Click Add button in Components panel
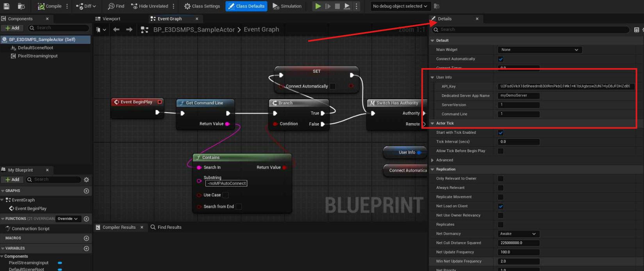Viewport: 644px width, 271px height. [12, 28]
